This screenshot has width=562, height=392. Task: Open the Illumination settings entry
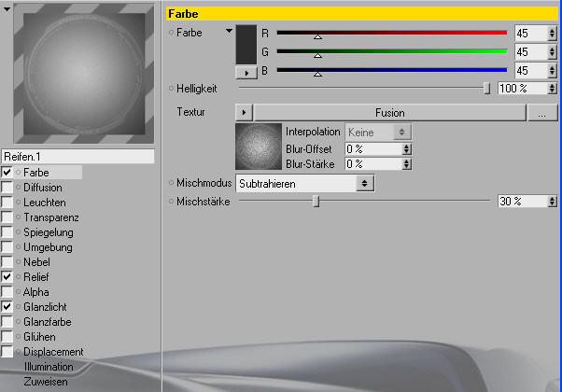(x=49, y=367)
